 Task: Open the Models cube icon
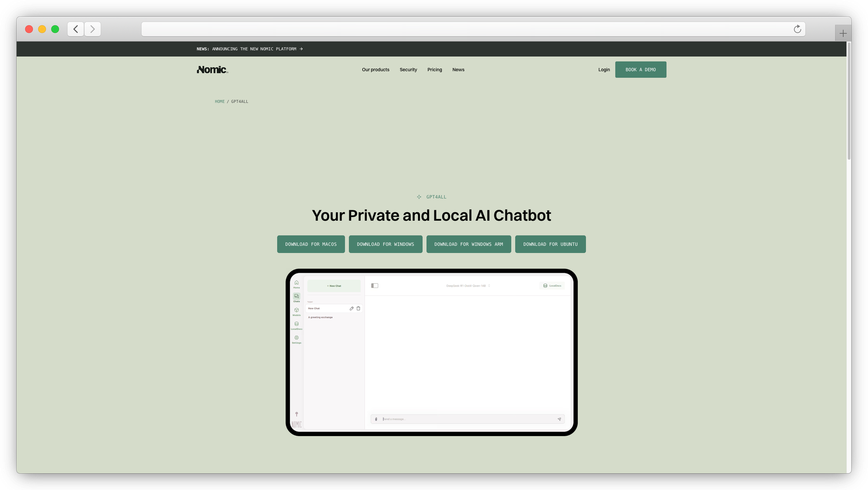point(296,311)
